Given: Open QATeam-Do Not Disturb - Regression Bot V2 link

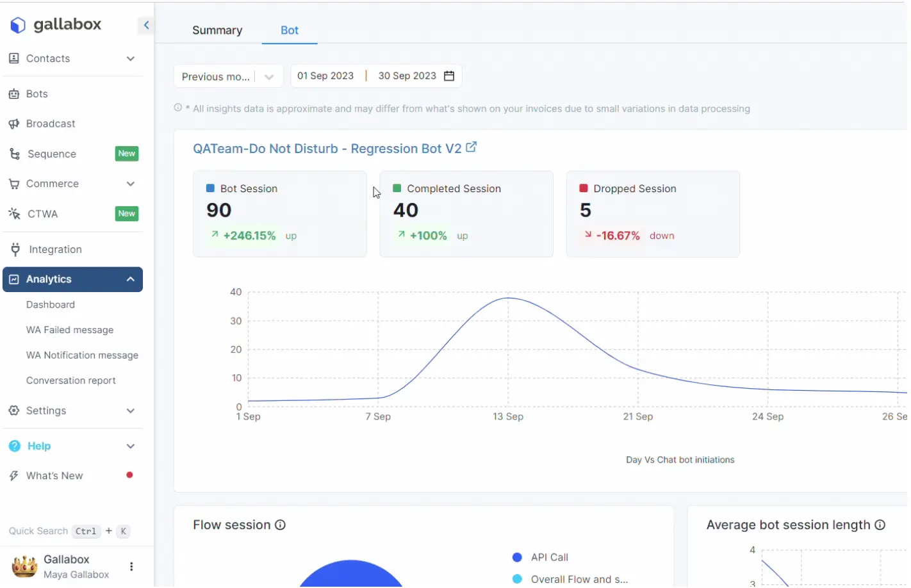Looking at the screenshot, I should tap(327, 149).
